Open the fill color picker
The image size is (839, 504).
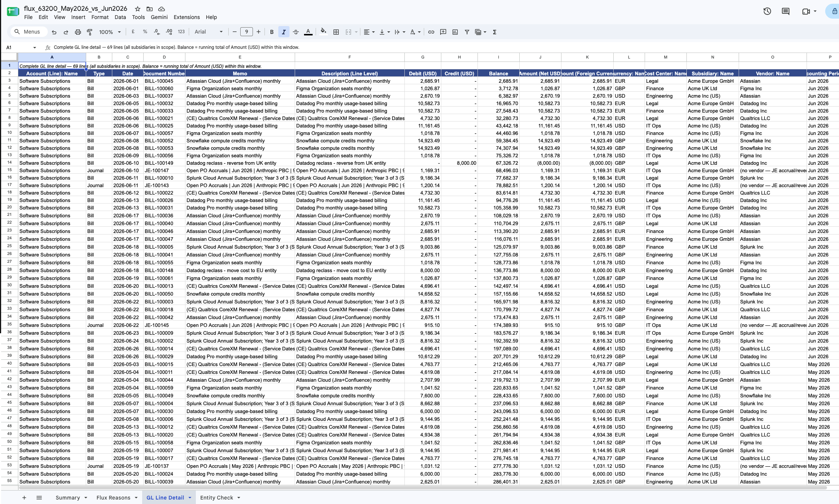[323, 32]
